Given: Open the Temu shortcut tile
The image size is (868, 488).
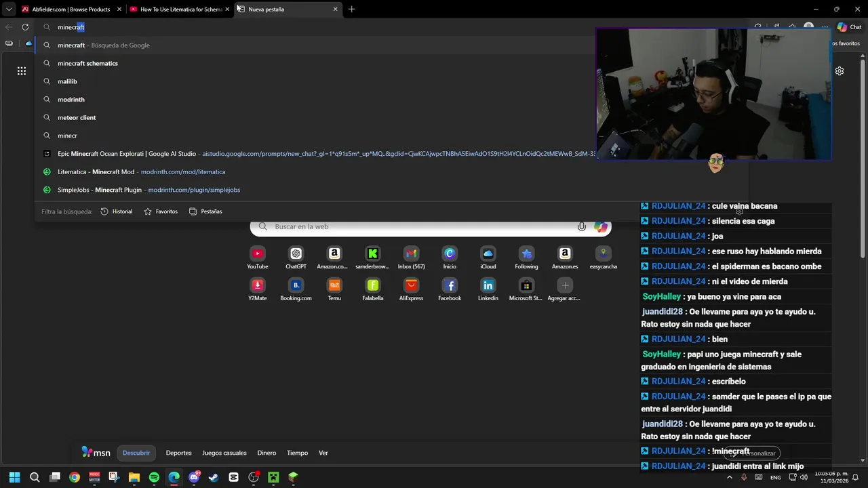Looking at the screenshot, I should click(334, 289).
